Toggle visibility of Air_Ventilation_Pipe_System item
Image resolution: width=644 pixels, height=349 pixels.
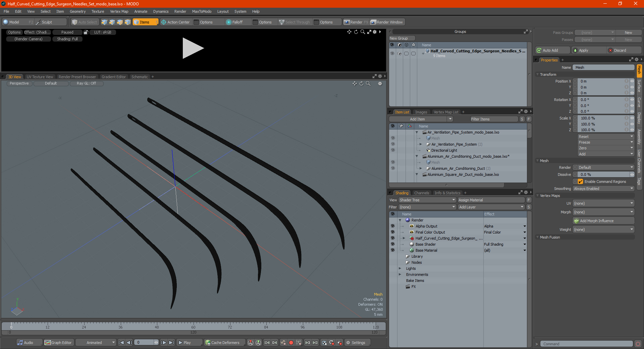click(x=393, y=144)
